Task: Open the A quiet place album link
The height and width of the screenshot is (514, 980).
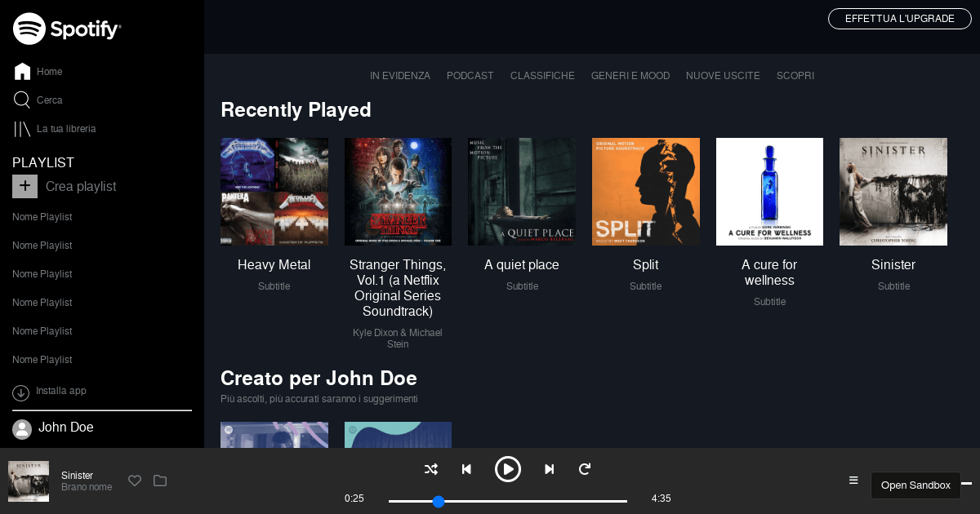Action: coord(522,264)
